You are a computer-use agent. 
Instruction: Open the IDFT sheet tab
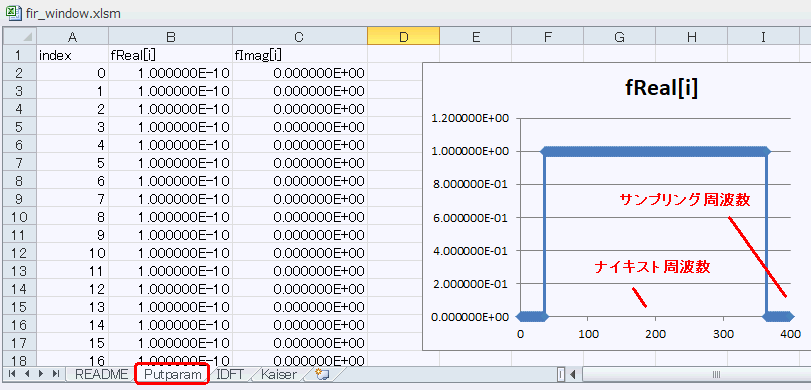coord(231,374)
